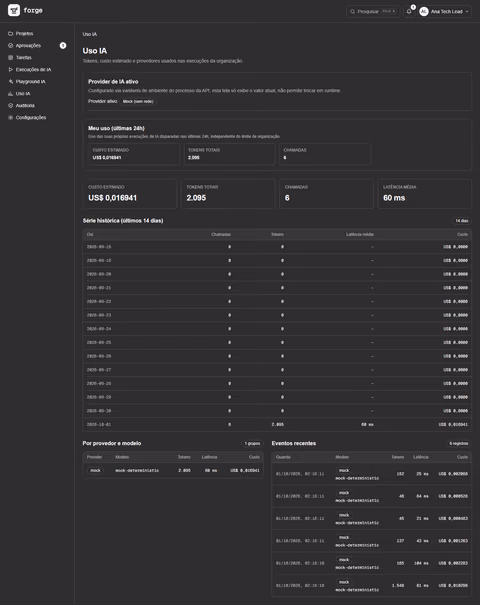Click the Latência média column header
Screen dimensions: 480x605
click(360, 234)
